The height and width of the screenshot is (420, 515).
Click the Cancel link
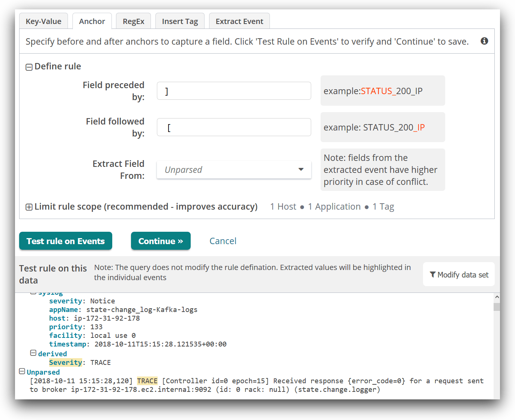pyautogui.click(x=223, y=241)
